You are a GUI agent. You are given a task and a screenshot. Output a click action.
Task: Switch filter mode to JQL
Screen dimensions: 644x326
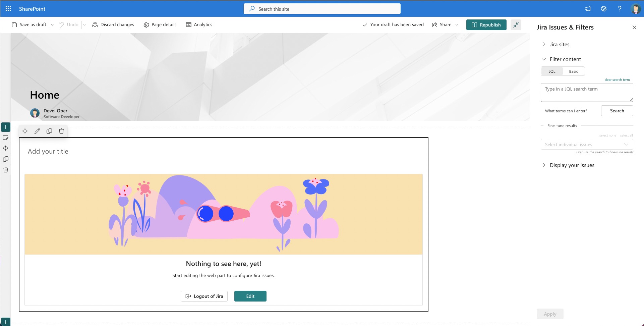[552, 71]
